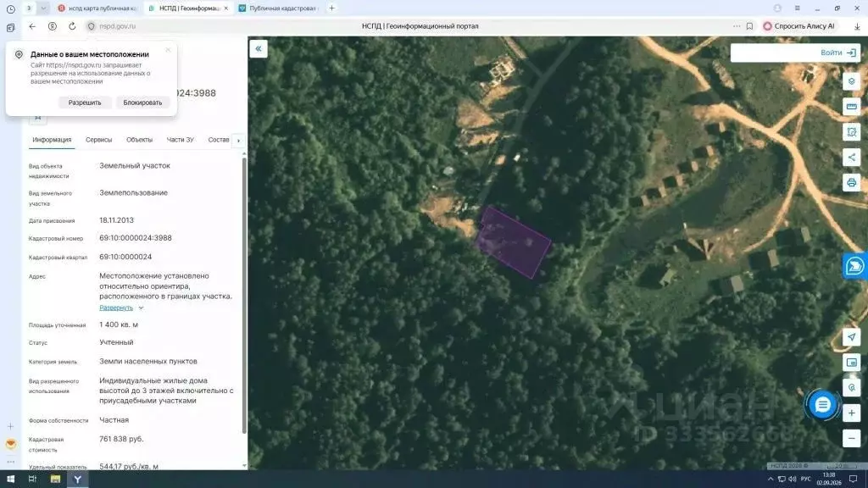Open the feedback chat widget on right edge
This screenshot has width=868, height=488.
coord(854,266)
